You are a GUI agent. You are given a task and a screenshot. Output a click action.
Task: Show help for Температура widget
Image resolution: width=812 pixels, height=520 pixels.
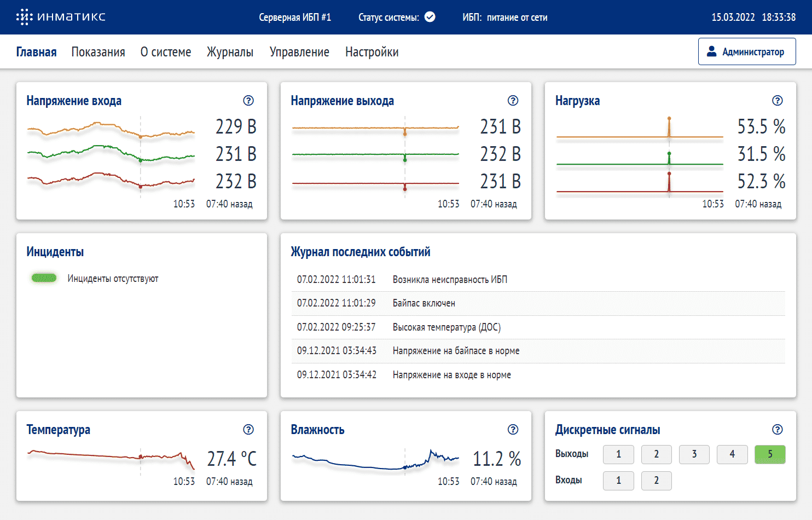(248, 430)
